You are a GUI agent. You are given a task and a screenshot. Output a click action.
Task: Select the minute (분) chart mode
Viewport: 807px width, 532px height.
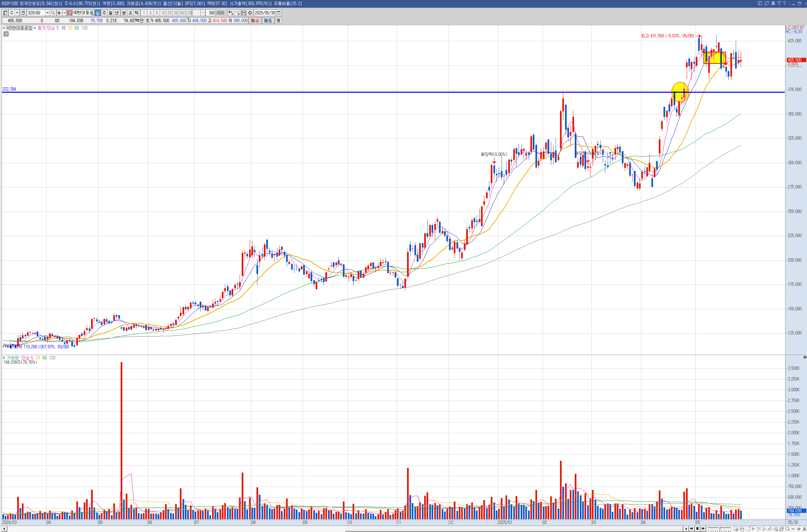[x=124, y=13]
